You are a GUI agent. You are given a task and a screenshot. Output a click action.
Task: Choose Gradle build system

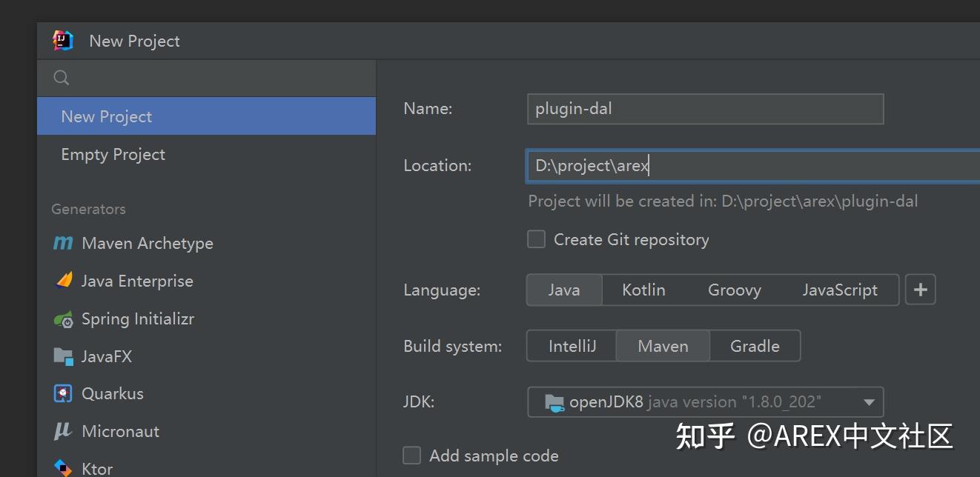pos(755,346)
